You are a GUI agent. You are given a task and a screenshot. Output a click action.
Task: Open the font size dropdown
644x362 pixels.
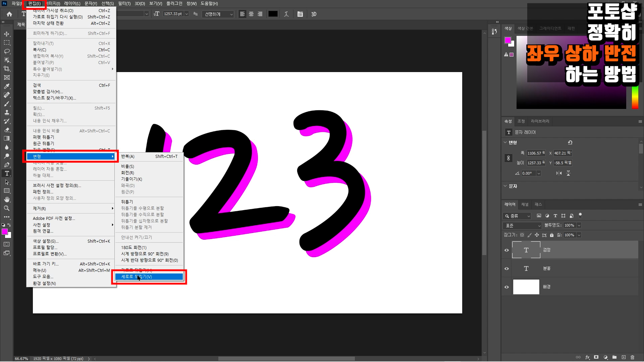187,14
